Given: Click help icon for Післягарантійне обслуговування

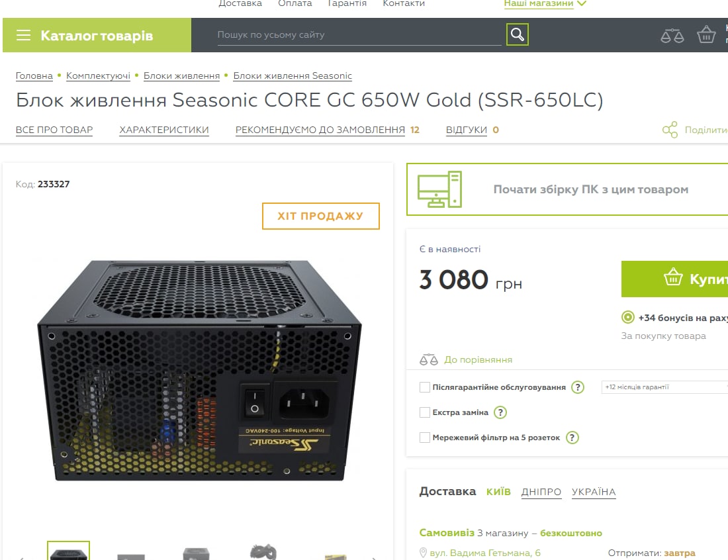Looking at the screenshot, I should point(578,387).
